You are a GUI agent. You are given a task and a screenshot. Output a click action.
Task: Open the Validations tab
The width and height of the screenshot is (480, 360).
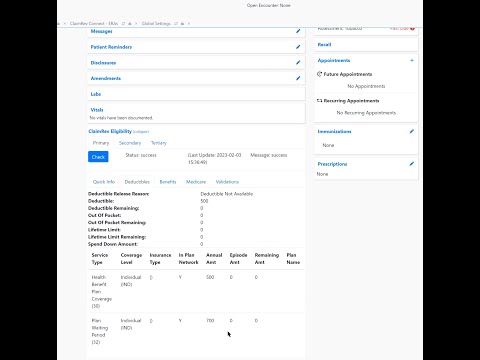tap(227, 182)
